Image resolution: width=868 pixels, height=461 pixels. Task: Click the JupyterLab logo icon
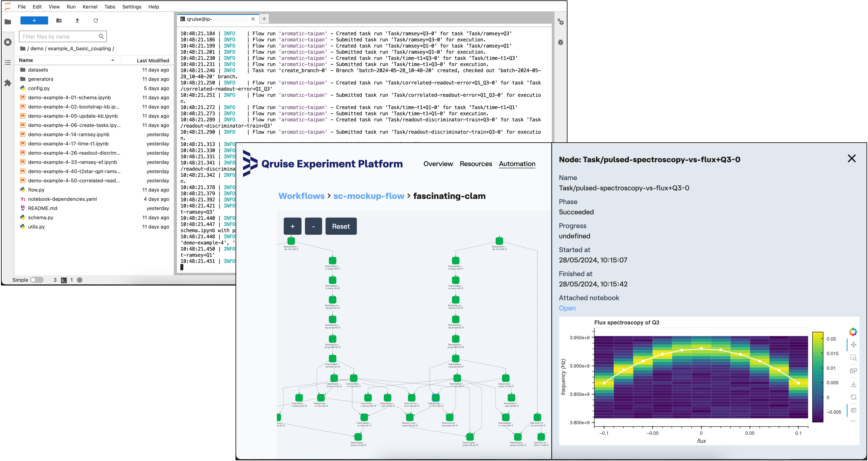coord(7,6)
